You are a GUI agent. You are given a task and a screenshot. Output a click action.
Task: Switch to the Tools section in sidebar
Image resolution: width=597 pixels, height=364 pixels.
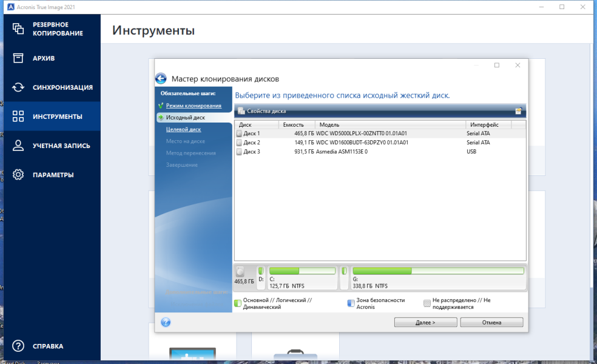[52, 116]
